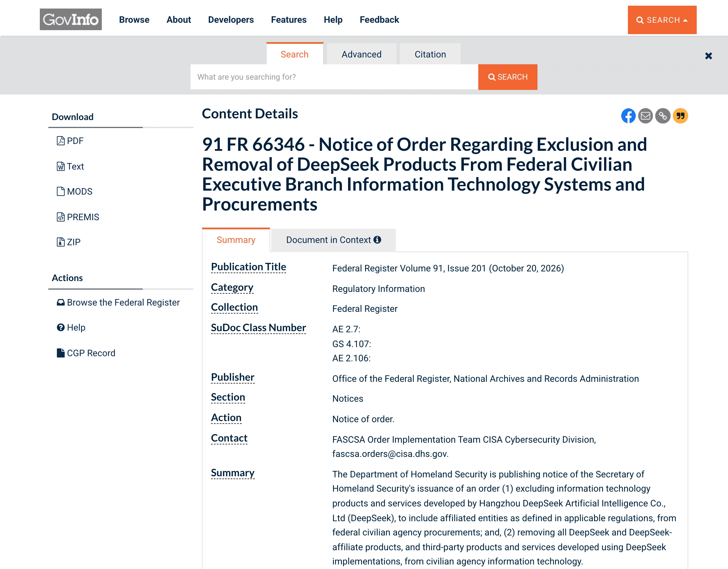Screen dimensions: 728x569
Task: Click the GovInfo logo
Action: point(71,19)
